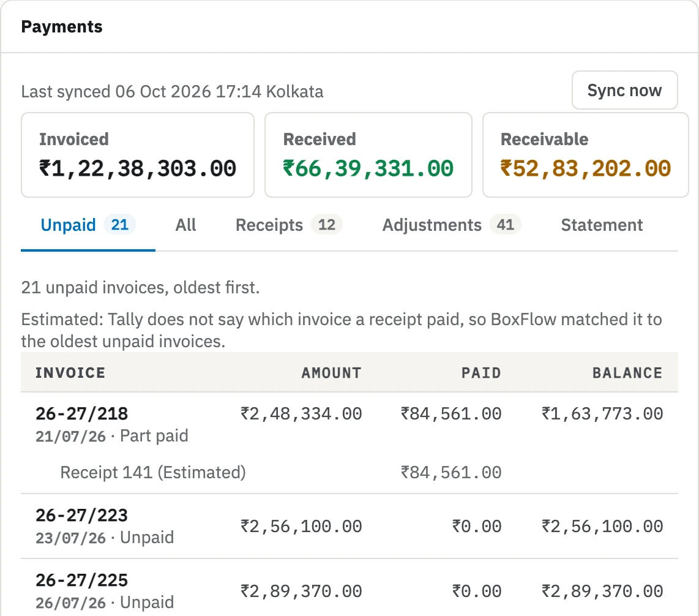
Task: Click ₹0.00 paid on invoice 26-27/225
Action: (x=477, y=592)
